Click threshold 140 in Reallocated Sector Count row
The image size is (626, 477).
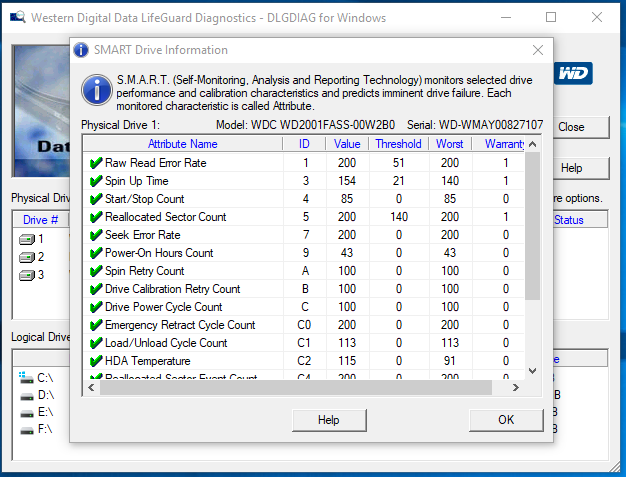click(399, 217)
